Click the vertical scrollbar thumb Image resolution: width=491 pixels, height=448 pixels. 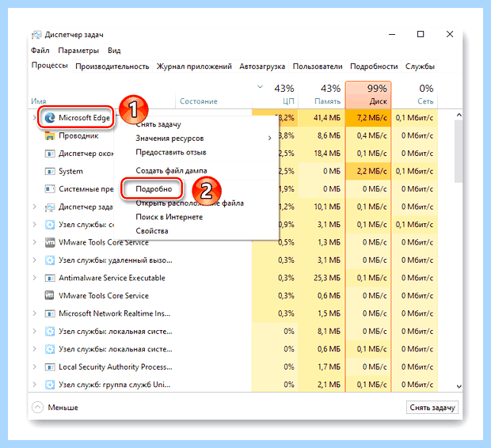point(459,151)
